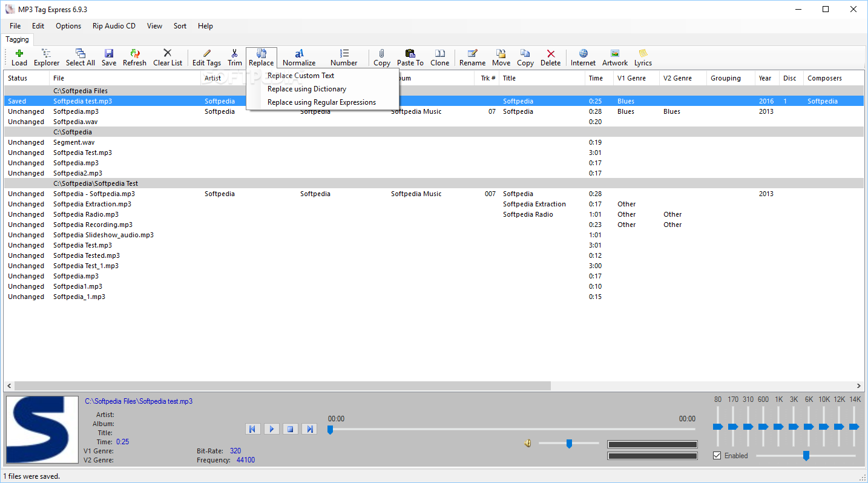The image size is (868, 483).
Task: Click the Year column header
Action: pyautogui.click(x=767, y=78)
